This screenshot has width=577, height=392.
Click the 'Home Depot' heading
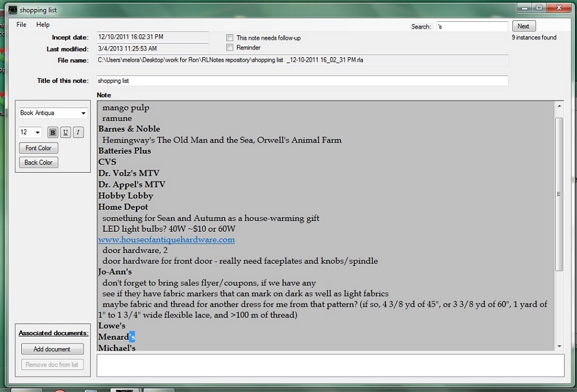(x=123, y=207)
